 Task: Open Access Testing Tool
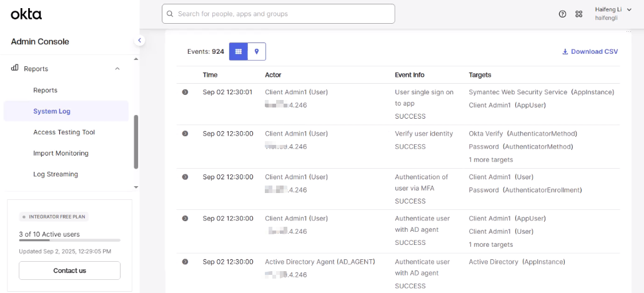click(x=64, y=132)
